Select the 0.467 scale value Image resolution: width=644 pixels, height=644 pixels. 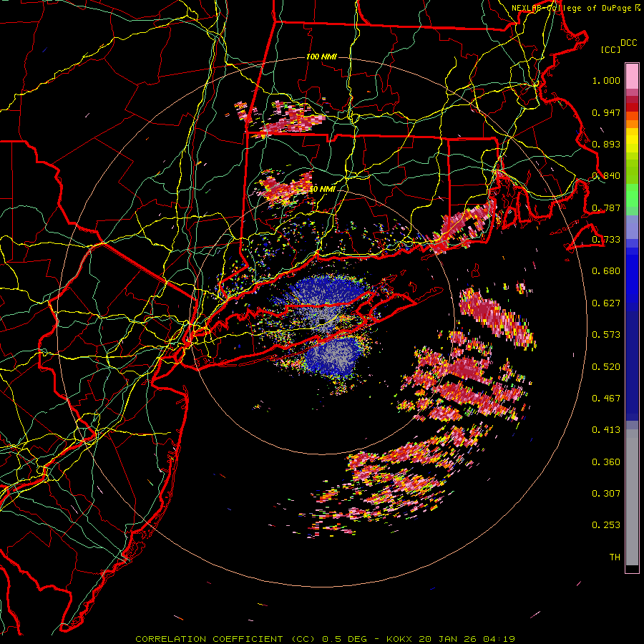point(606,399)
